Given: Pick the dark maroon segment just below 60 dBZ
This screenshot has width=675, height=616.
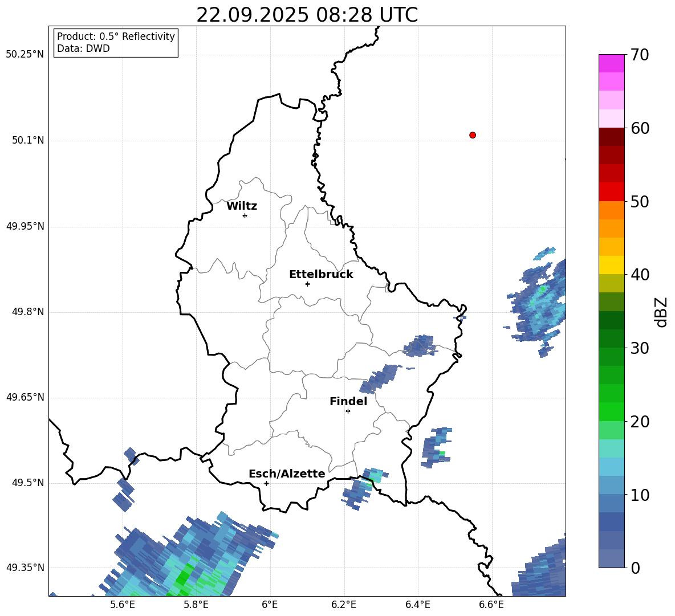Looking at the screenshot, I should click(x=611, y=136).
